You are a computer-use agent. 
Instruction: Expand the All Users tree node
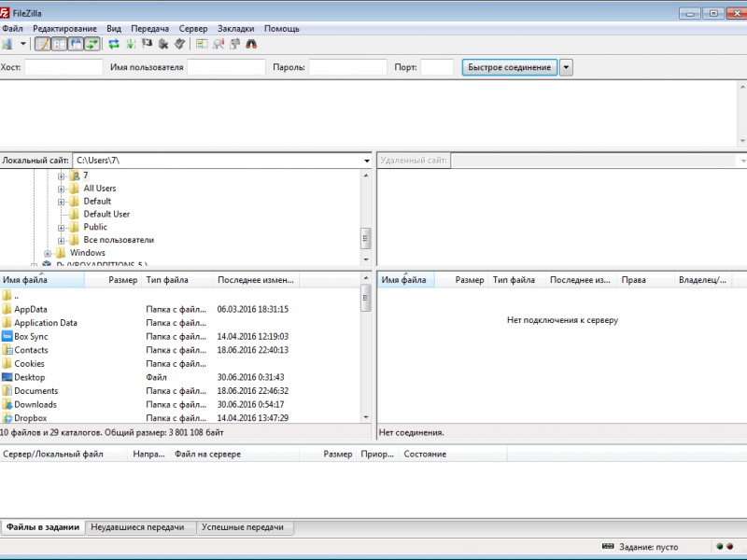tap(61, 189)
